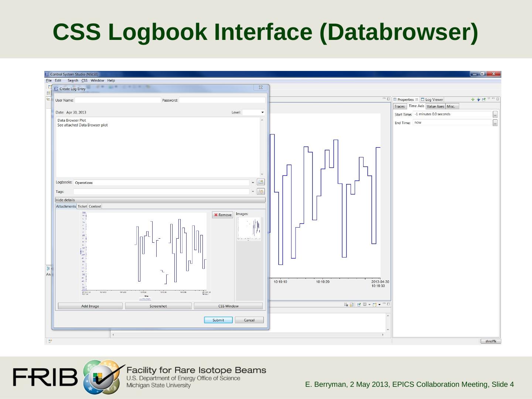Select the Time Axis tab
532x399 pixels.
tap(416, 106)
